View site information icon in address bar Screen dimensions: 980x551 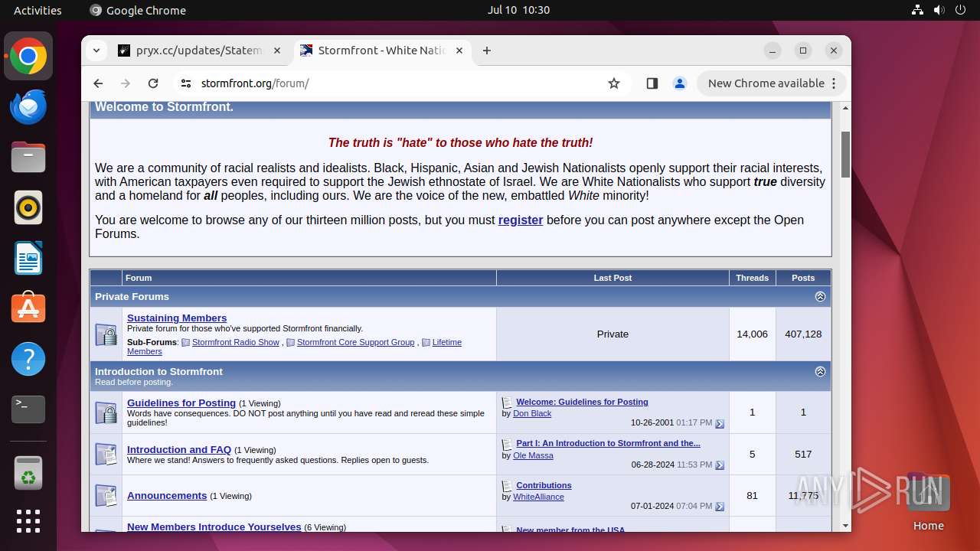(x=186, y=83)
